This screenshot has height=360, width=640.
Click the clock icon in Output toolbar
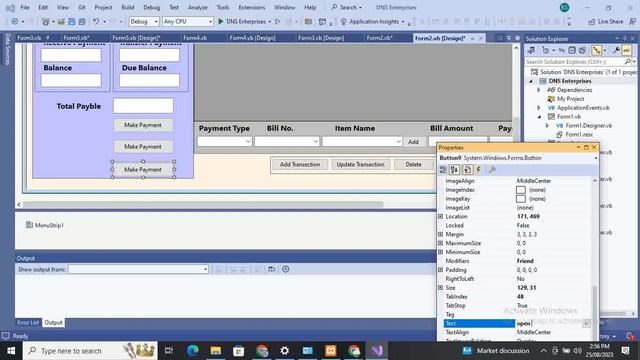286,269
